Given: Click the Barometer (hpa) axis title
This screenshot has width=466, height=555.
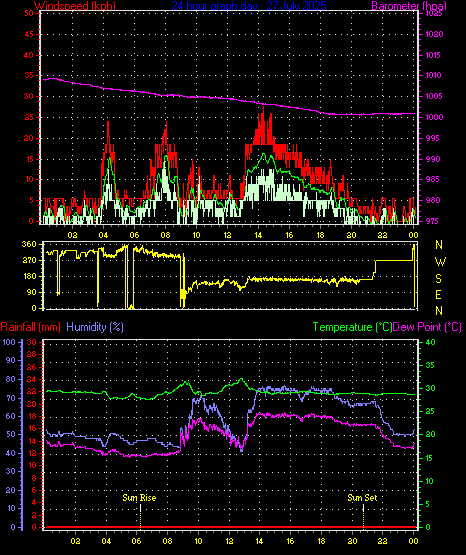Looking at the screenshot, I should [409, 6].
